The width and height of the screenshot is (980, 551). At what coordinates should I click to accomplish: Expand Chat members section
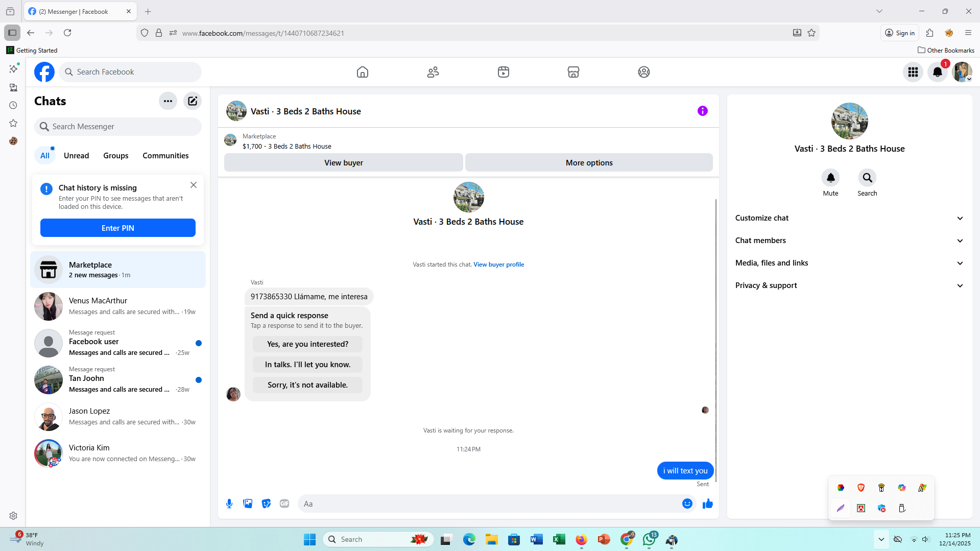click(x=849, y=241)
